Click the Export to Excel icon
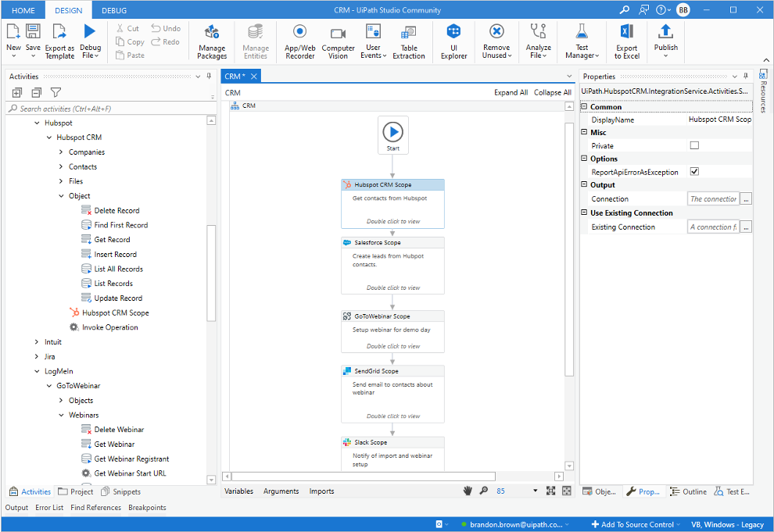Screen dimensions: 774x532 click(627, 31)
